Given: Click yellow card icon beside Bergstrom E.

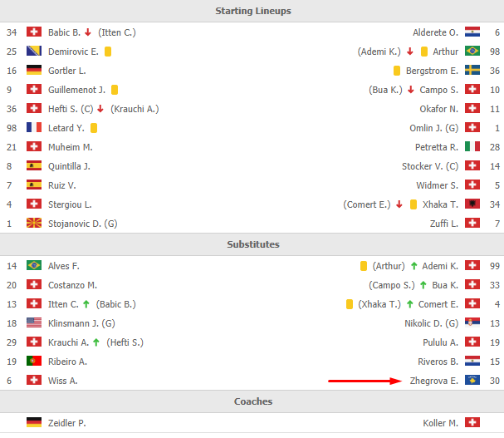Looking at the screenshot, I should (x=397, y=71).
